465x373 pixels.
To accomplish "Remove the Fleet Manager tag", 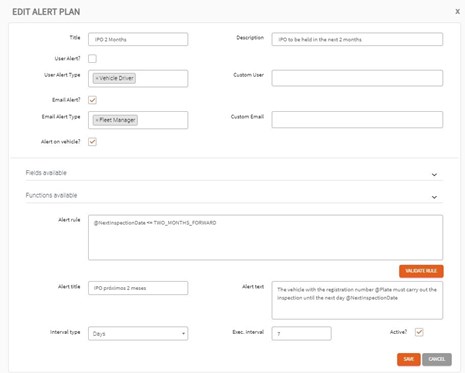I will tap(97, 120).
